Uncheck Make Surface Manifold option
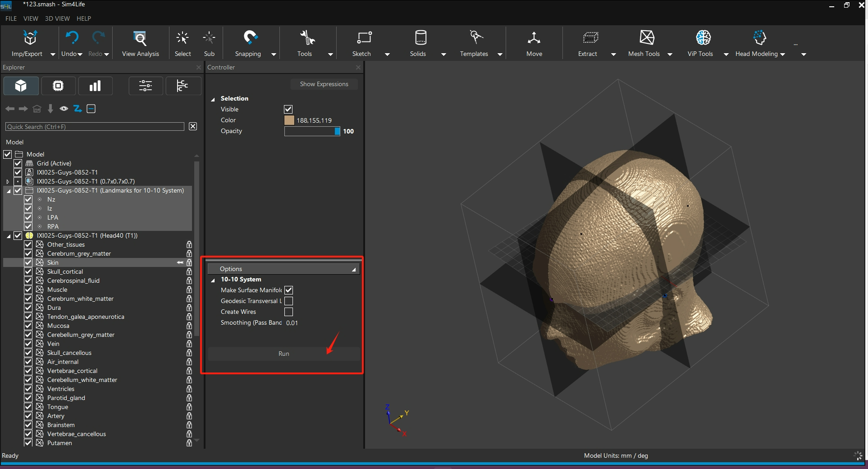Screen dimensions: 868x469 (289, 290)
